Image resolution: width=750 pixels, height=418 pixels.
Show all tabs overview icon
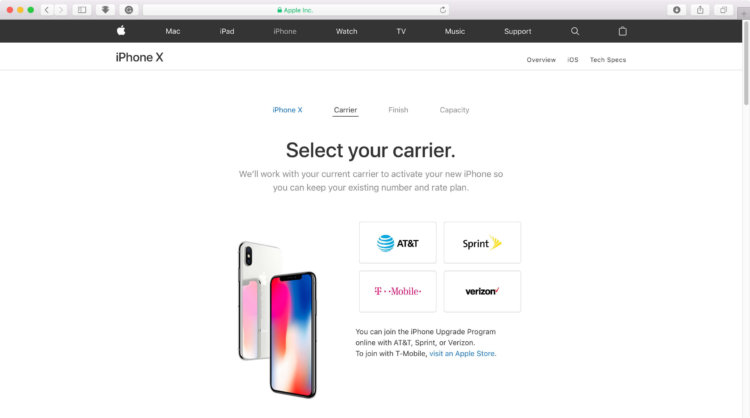723,10
